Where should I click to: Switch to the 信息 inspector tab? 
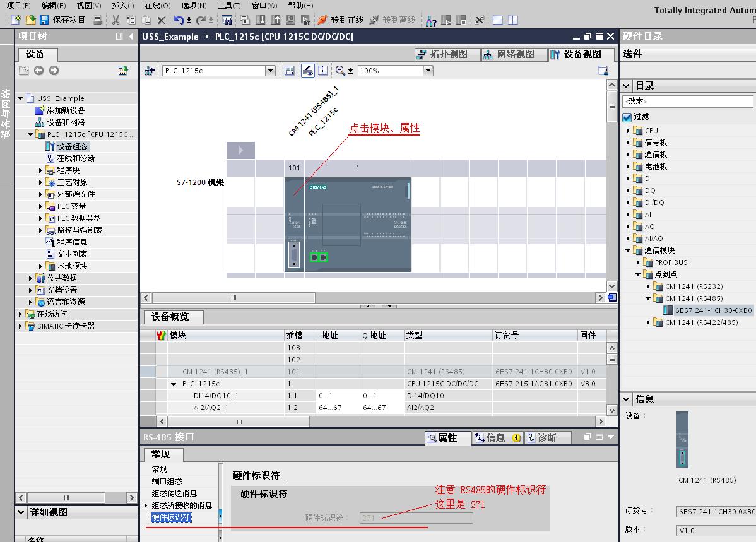(x=497, y=438)
